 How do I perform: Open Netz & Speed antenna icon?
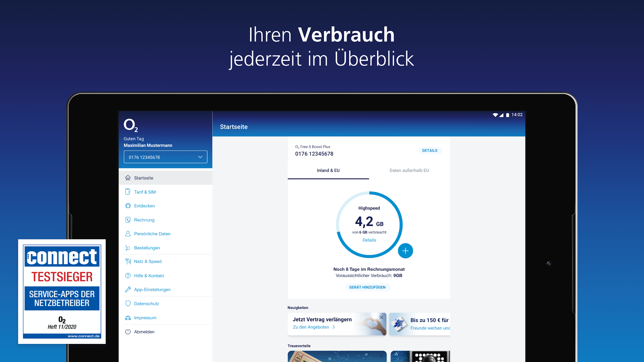pyautogui.click(x=128, y=262)
